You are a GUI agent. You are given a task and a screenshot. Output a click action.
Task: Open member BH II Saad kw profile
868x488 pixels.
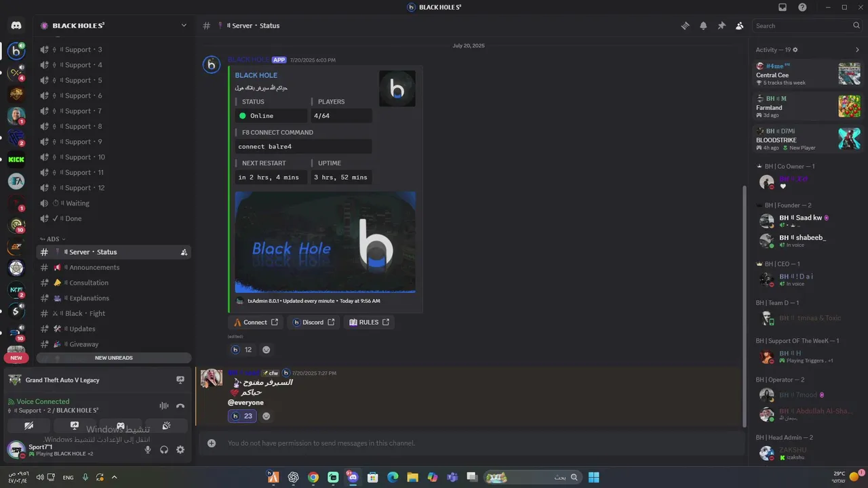point(808,221)
